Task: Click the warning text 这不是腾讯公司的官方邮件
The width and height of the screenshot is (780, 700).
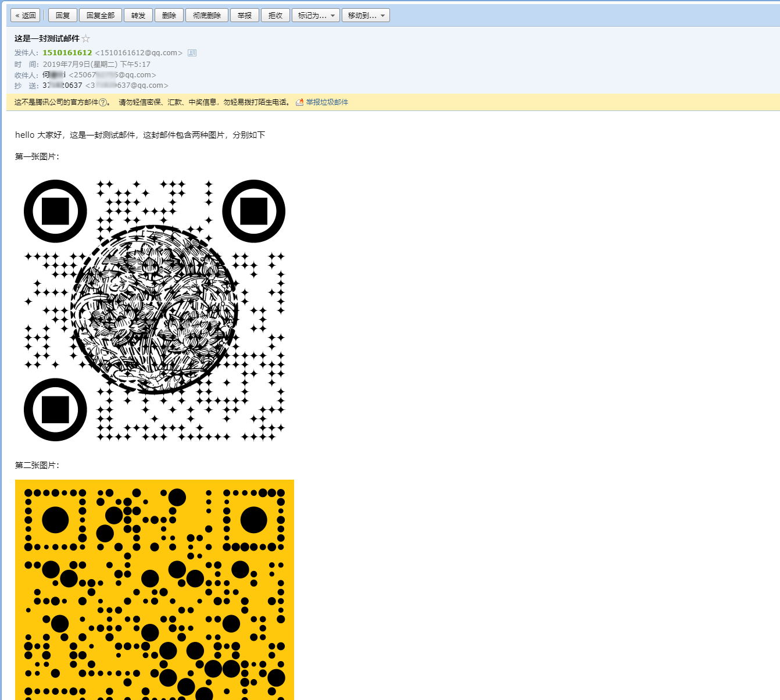Action: pyautogui.click(x=56, y=102)
